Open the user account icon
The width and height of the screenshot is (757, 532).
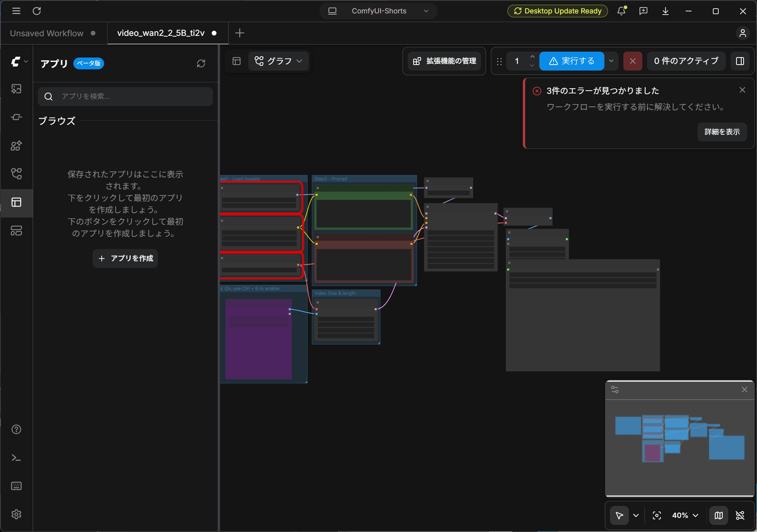[x=743, y=33]
